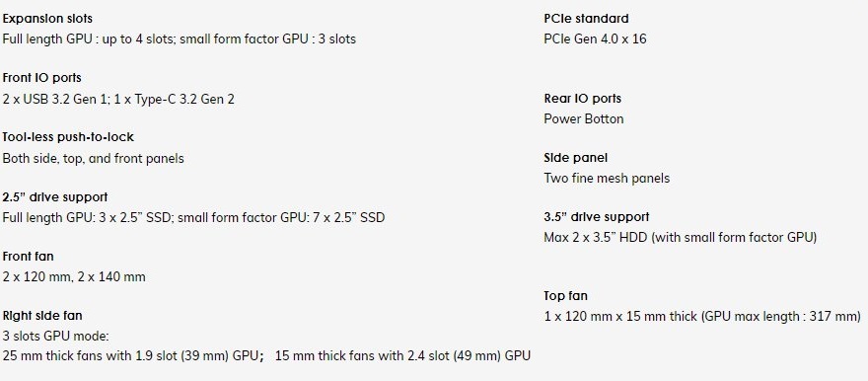The height and width of the screenshot is (381, 868).
Task: Click the Tool-less push-to-lock heading
Action: pyautogui.click(x=68, y=137)
